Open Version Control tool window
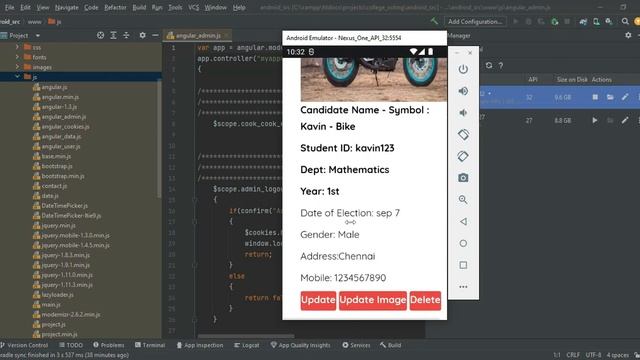This screenshot has height=360, width=640. tap(24, 345)
